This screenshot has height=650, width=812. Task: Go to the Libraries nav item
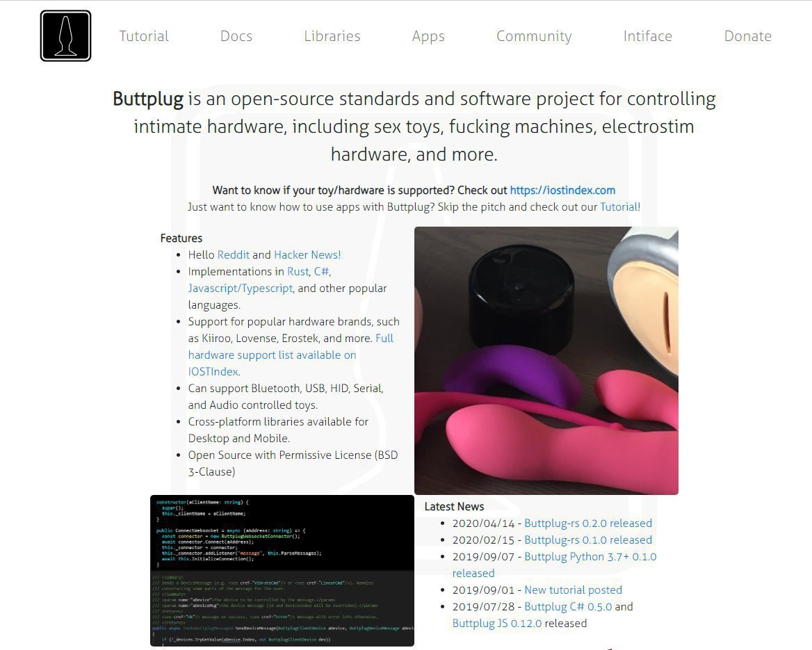pyautogui.click(x=332, y=36)
